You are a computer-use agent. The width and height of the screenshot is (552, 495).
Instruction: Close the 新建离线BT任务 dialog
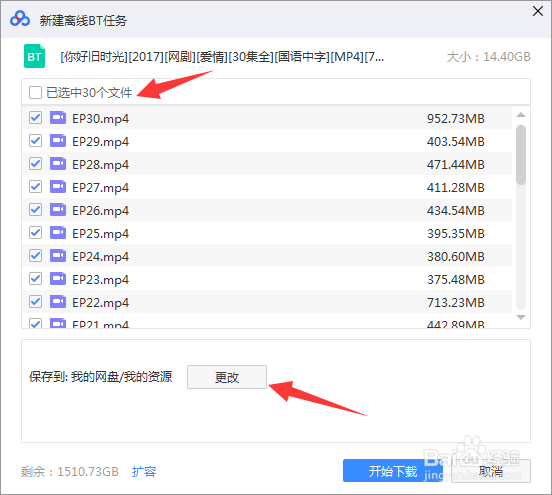(x=538, y=11)
